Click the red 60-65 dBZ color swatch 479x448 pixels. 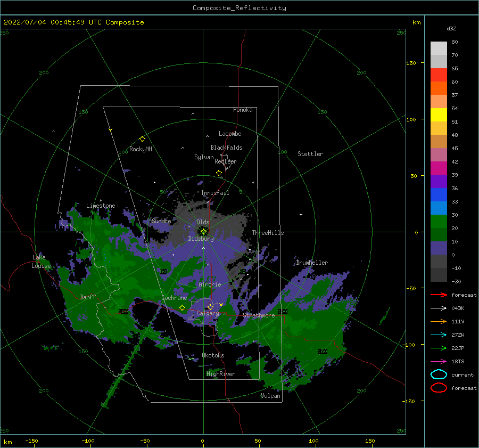pos(439,75)
